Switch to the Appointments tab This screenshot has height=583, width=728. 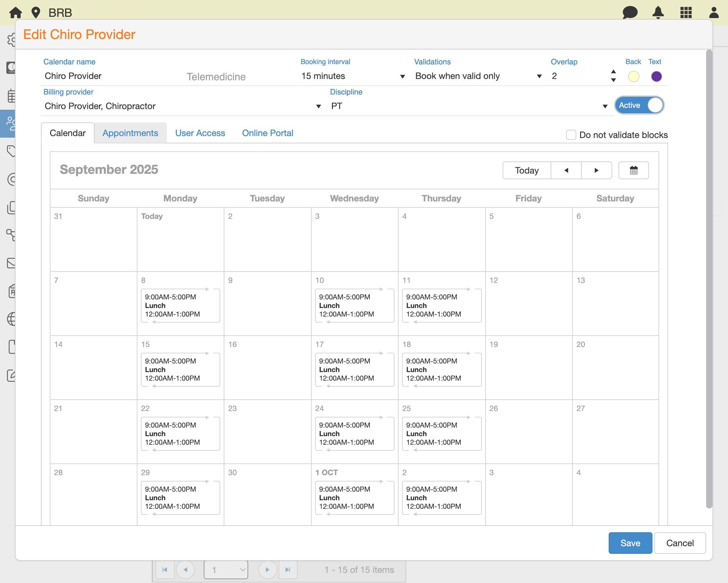tap(130, 133)
